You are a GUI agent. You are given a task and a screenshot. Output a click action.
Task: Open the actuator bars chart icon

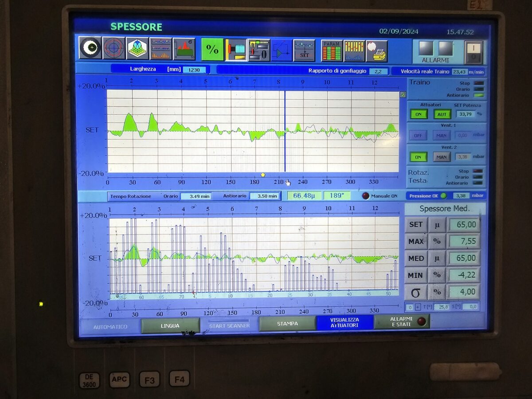click(x=354, y=51)
